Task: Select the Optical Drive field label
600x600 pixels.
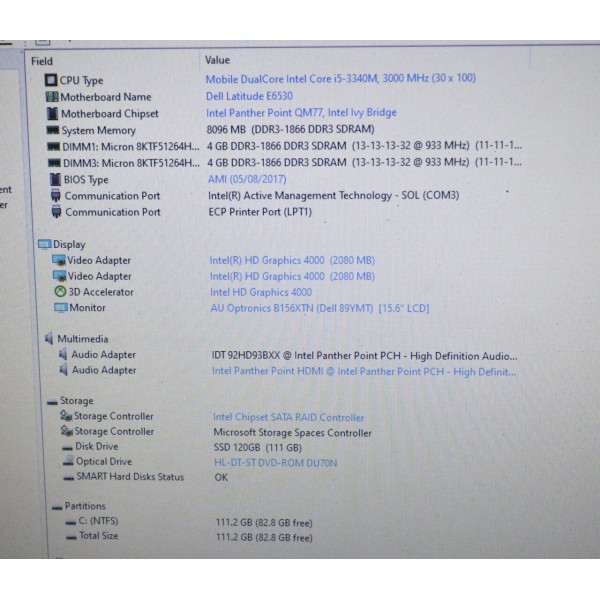Action: 104,461
